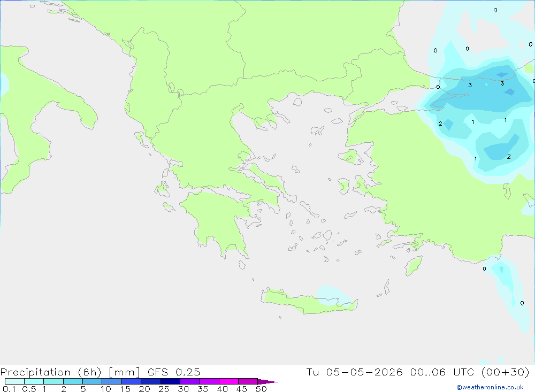Select the 30–35 mm violet legend box
The height and width of the screenshot is (392, 535).
(x=190, y=381)
